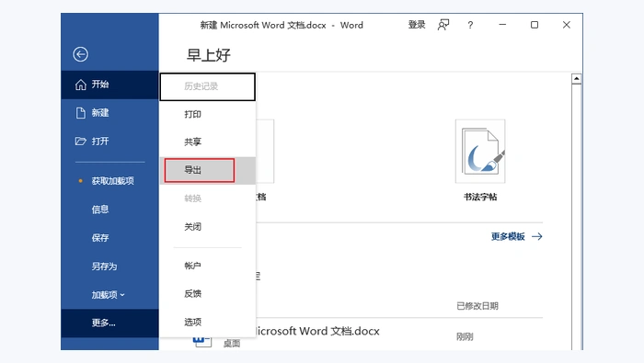Open recent file Microsoft Word 文档.docx

(317, 332)
